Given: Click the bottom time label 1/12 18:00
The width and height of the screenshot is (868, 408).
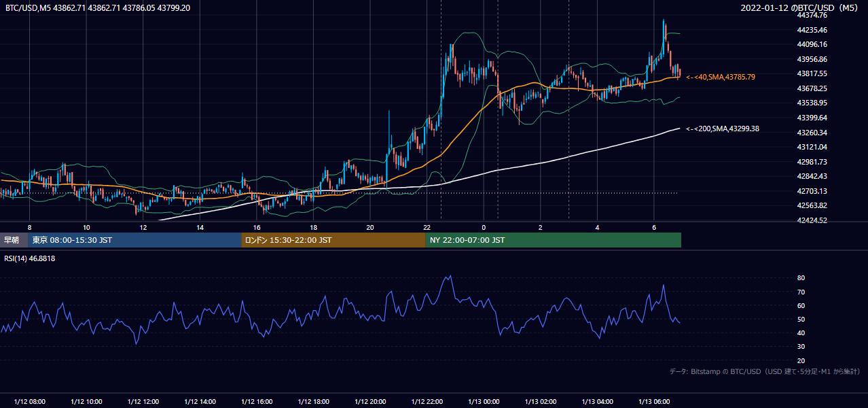Looking at the screenshot, I should pyautogui.click(x=313, y=401).
